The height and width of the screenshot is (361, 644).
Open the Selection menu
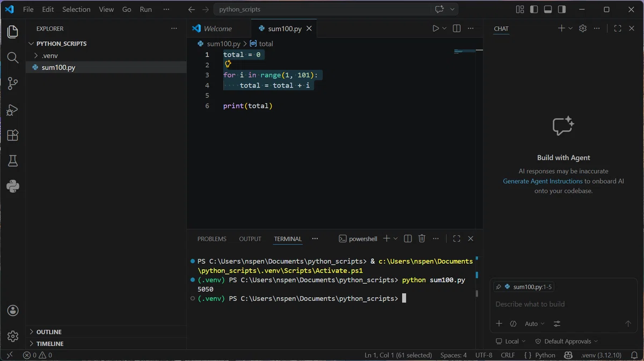click(x=76, y=9)
